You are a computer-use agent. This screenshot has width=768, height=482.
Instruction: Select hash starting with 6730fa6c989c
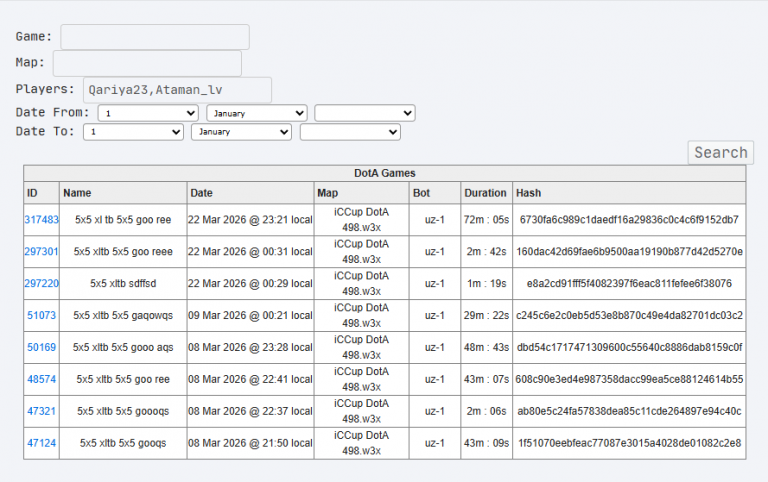coord(629,220)
